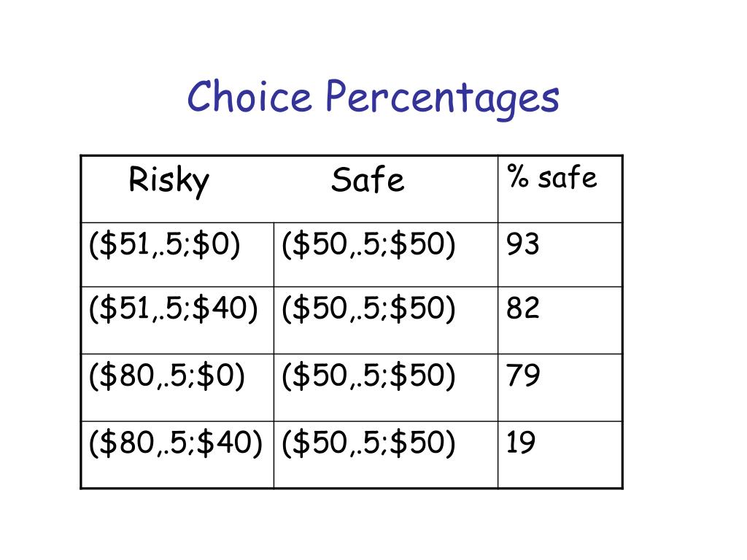The height and width of the screenshot is (560, 747).
Task: Select the Safe column header
Action: coord(368,180)
